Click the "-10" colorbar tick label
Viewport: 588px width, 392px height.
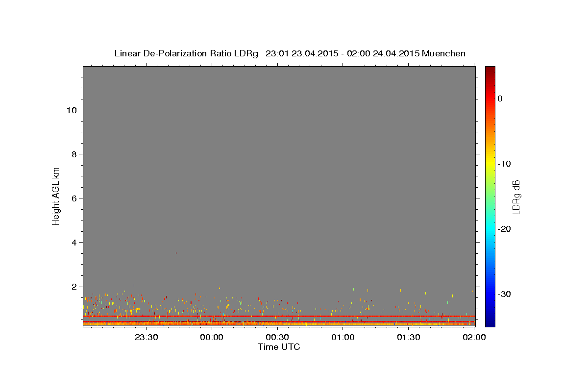[x=504, y=164]
